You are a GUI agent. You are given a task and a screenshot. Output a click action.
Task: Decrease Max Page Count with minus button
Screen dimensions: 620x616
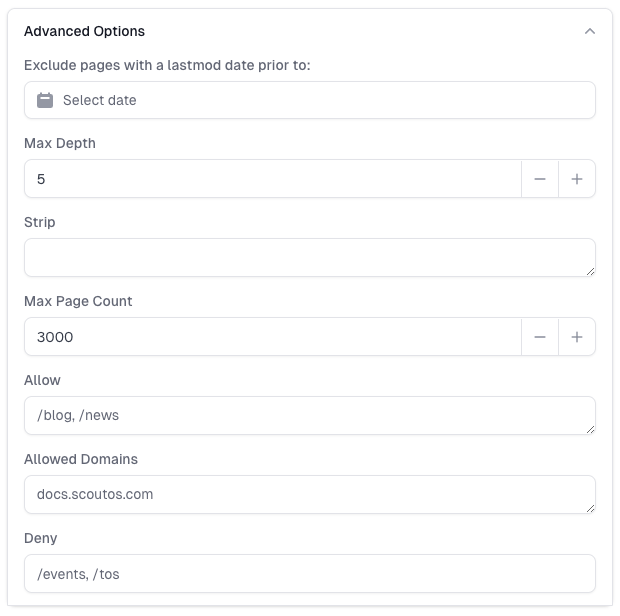coord(540,337)
